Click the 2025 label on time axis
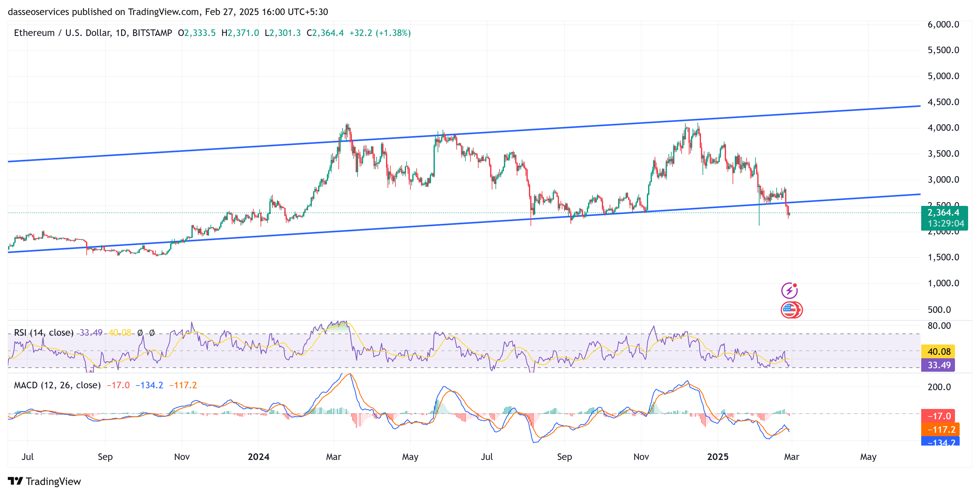 (x=718, y=457)
